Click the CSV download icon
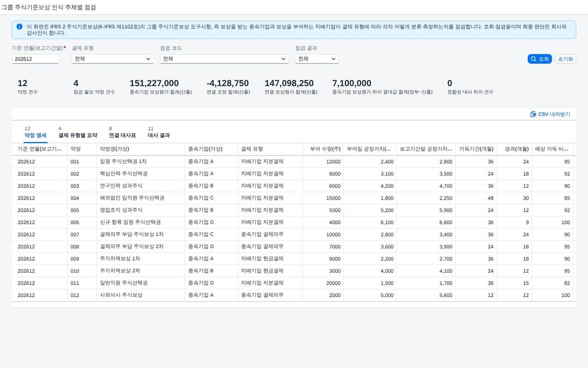The width and height of the screenshot is (588, 368). (x=533, y=114)
